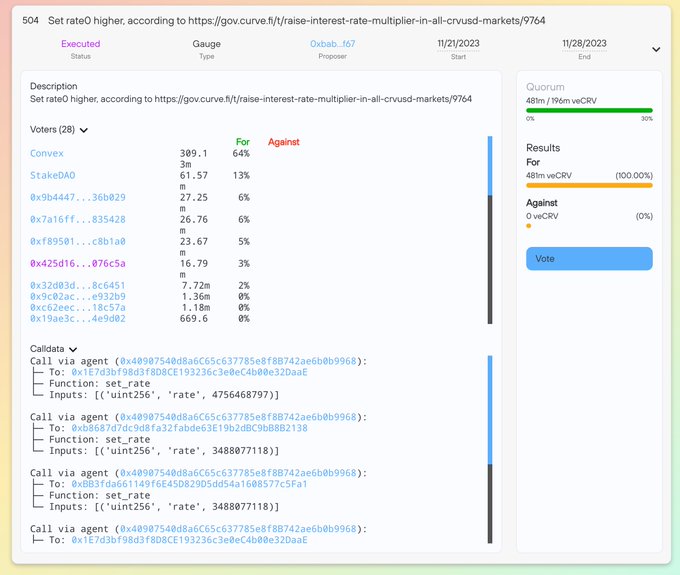Click the proposal number 504
This screenshot has width=680, height=575.
tap(30, 20)
